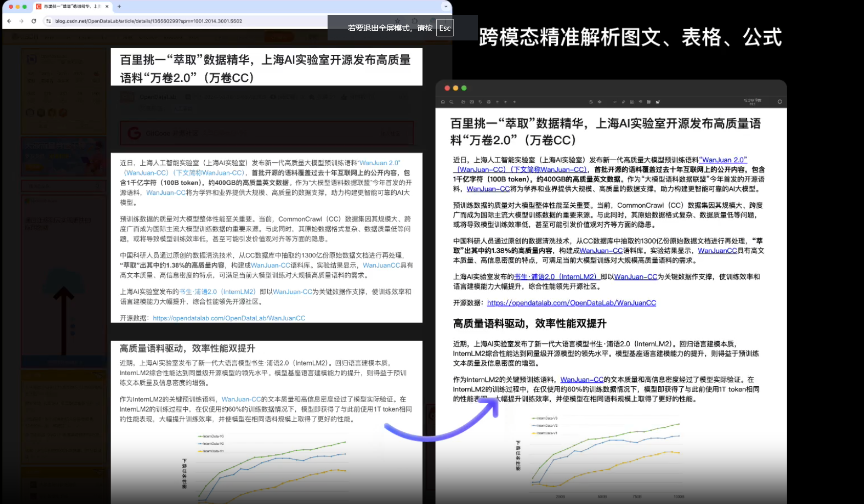The width and height of the screenshot is (864, 504).
Task: Open a new browser tab
Action: (x=119, y=7)
